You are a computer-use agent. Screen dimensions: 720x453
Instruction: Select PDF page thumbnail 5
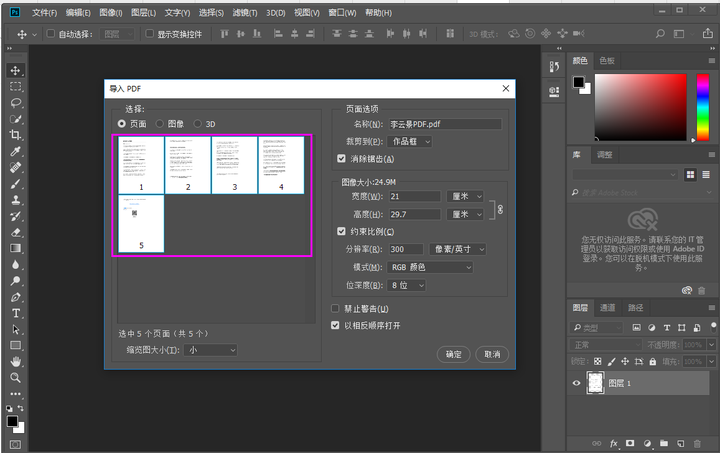coord(141,224)
